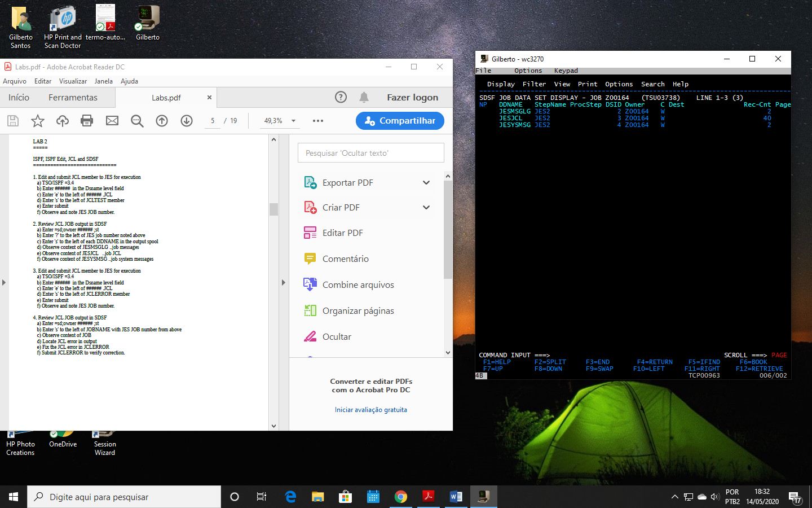Image resolution: width=812 pixels, height=508 pixels.
Task: Click the envelope email icon in Acrobat
Action: (112, 120)
